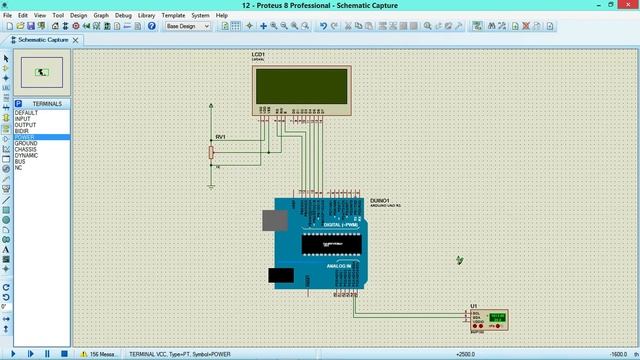Click the Y-Mirror vertical flip icon
The image size is (640, 360).
[x=6, y=329]
